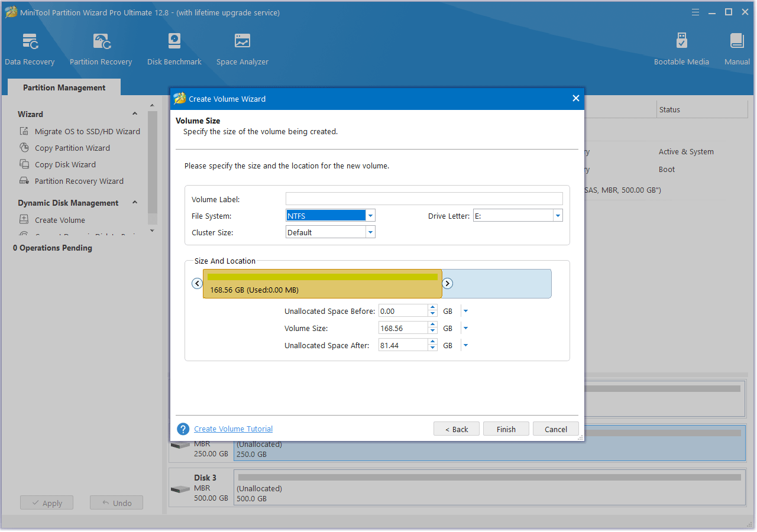The image size is (757, 532).
Task: Select Copy Disk Wizard
Action: click(65, 164)
